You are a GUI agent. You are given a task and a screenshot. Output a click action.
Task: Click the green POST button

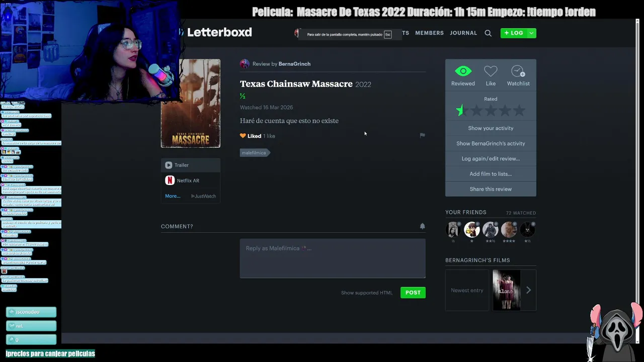coord(413,293)
